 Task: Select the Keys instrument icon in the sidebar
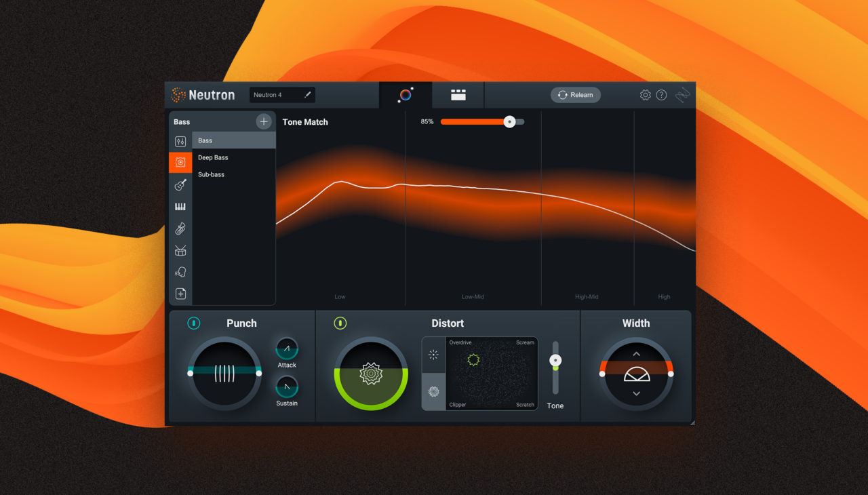point(180,207)
